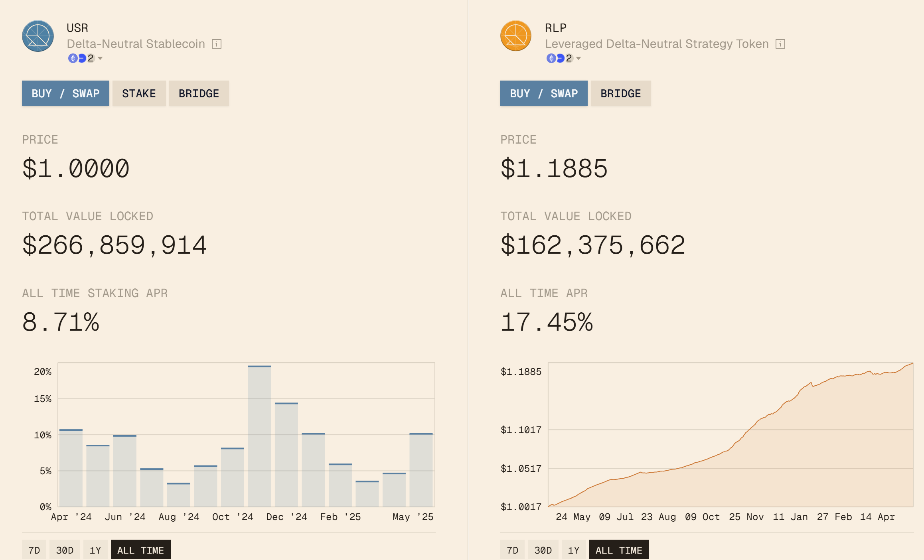Click Ethereum chain icon under RLP
924x560 pixels.
(551, 58)
